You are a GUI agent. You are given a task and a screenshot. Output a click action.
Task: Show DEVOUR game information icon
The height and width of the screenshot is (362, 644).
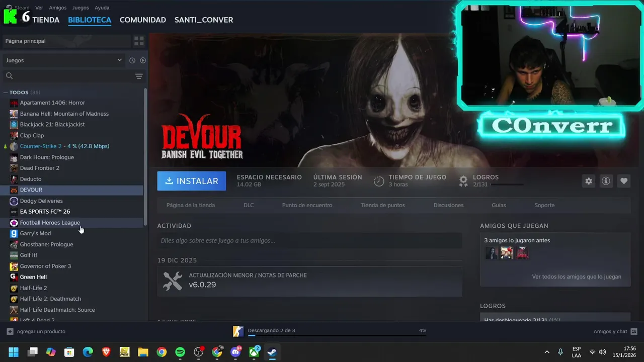coord(606,181)
